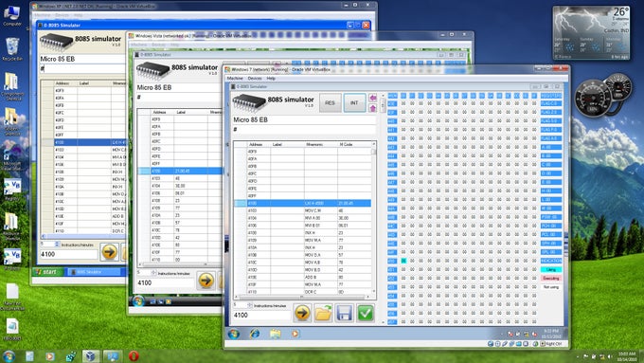Click the 4100 address input field in the Windows 7 VM

[x=261, y=315]
